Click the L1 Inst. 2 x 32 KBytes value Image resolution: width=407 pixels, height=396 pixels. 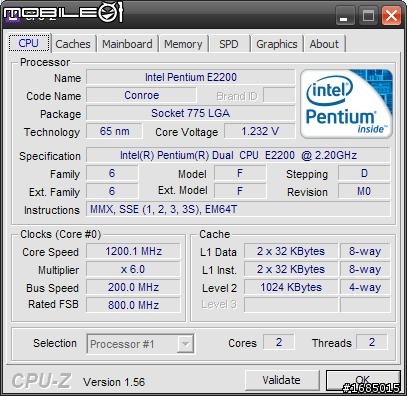(x=291, y=269)
